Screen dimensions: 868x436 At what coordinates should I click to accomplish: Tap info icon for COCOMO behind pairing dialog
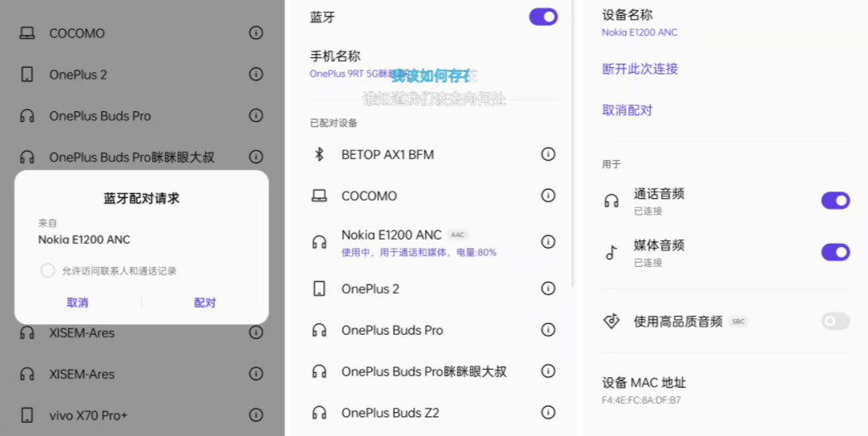click(x=256, y=32)
